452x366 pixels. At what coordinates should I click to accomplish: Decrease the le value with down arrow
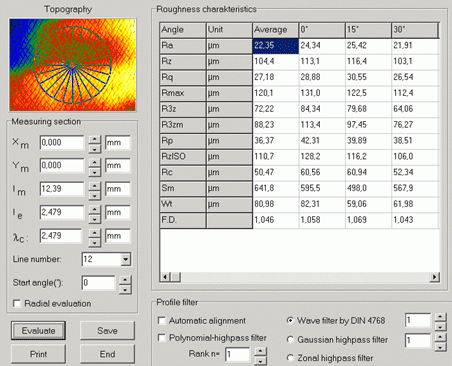95,219
